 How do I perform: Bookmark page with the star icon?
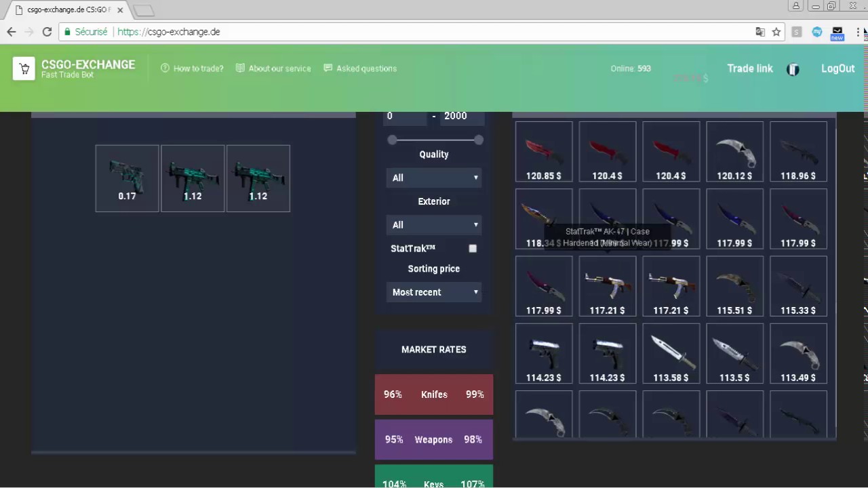click(776, 32)
